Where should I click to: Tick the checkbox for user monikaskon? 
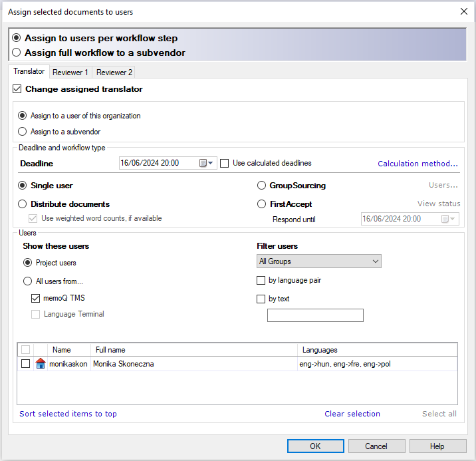(25, 364)
